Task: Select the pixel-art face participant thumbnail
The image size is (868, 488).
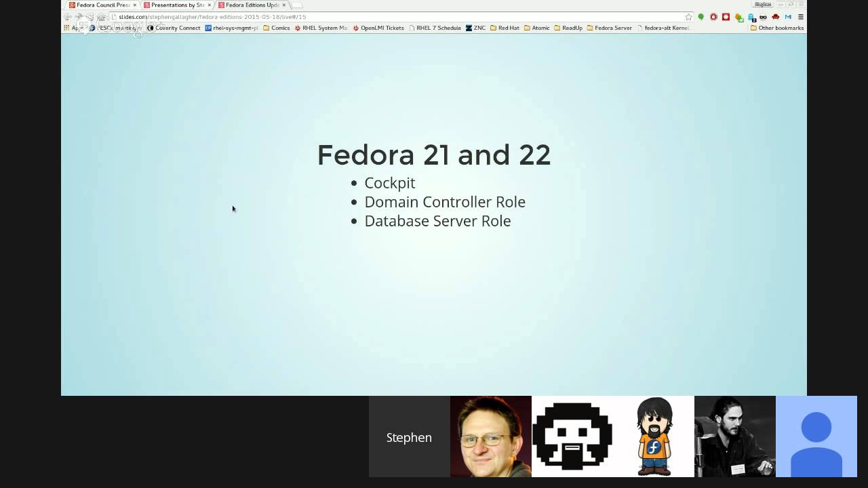Action: [572, 436]
